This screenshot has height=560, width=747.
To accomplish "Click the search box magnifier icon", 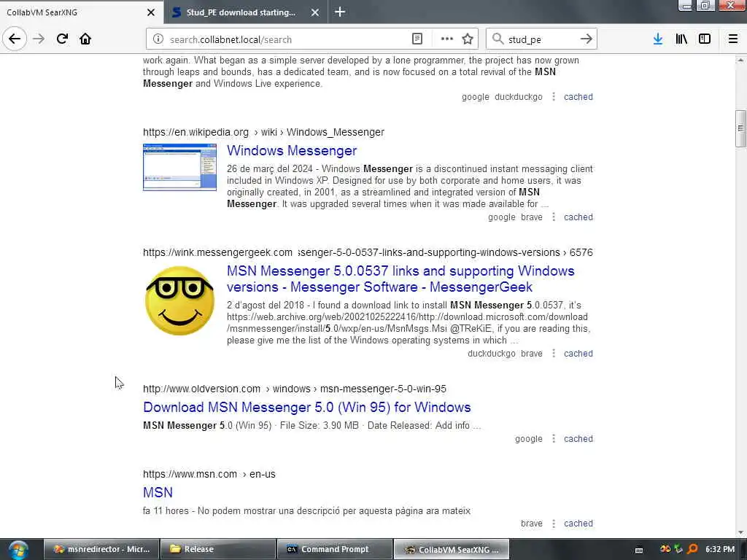I will point(498,39).
